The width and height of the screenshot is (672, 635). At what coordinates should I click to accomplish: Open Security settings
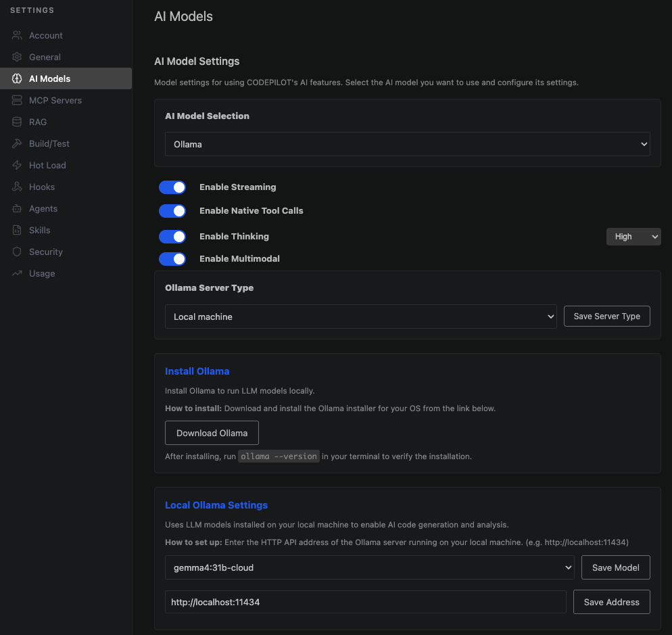click(66, 252)
